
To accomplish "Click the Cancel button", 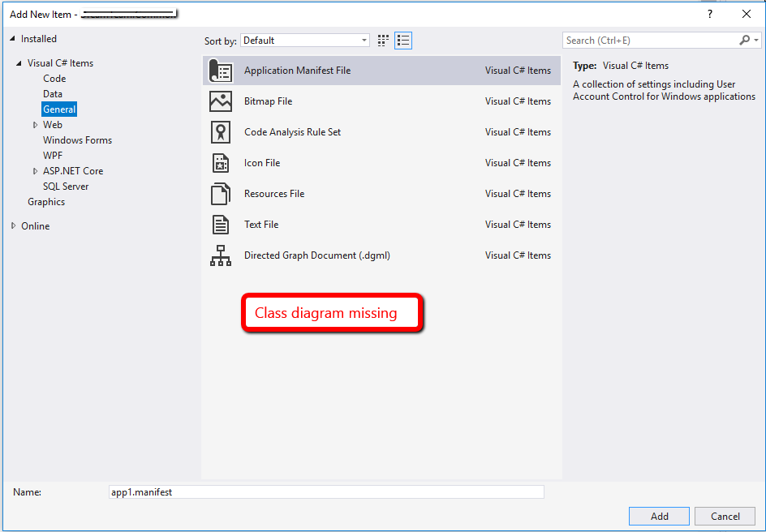I will [725, 516].
